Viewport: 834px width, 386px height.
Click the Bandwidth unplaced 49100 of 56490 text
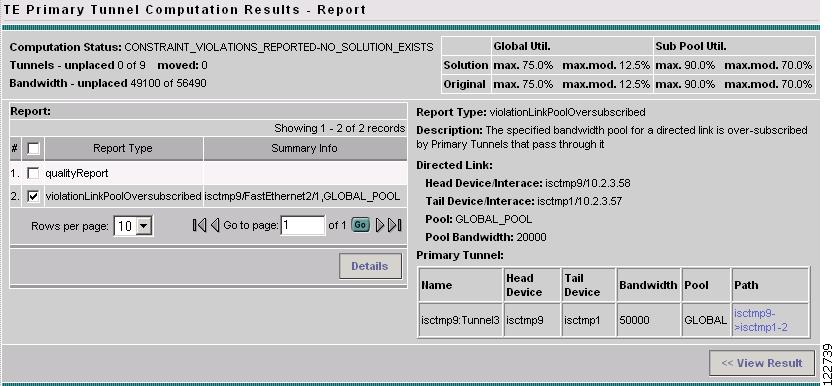(108, 83)
